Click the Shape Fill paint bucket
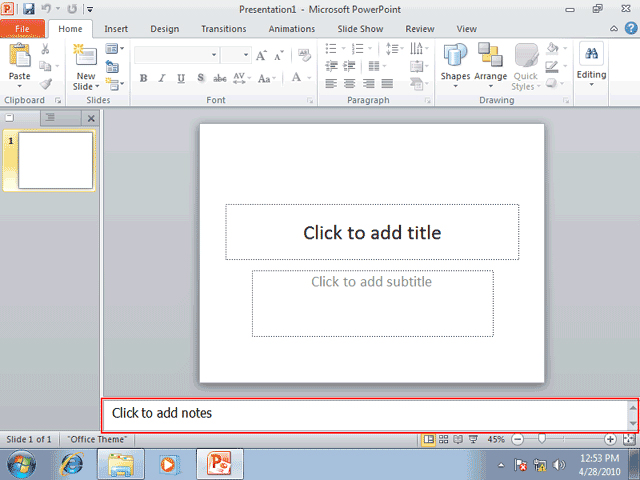Screen dimensions: 640x480 click(x=552, y=48)
